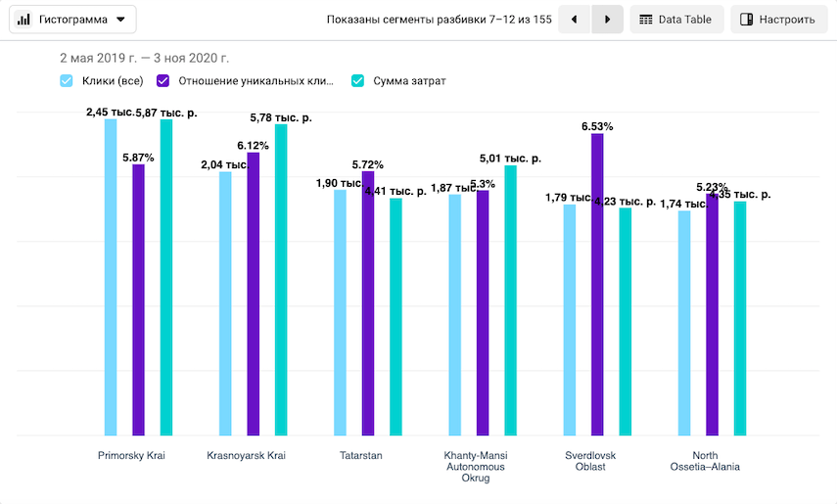Click the 6.12% value label
This screenshot has height=504, width=837.
coord(253,146)
